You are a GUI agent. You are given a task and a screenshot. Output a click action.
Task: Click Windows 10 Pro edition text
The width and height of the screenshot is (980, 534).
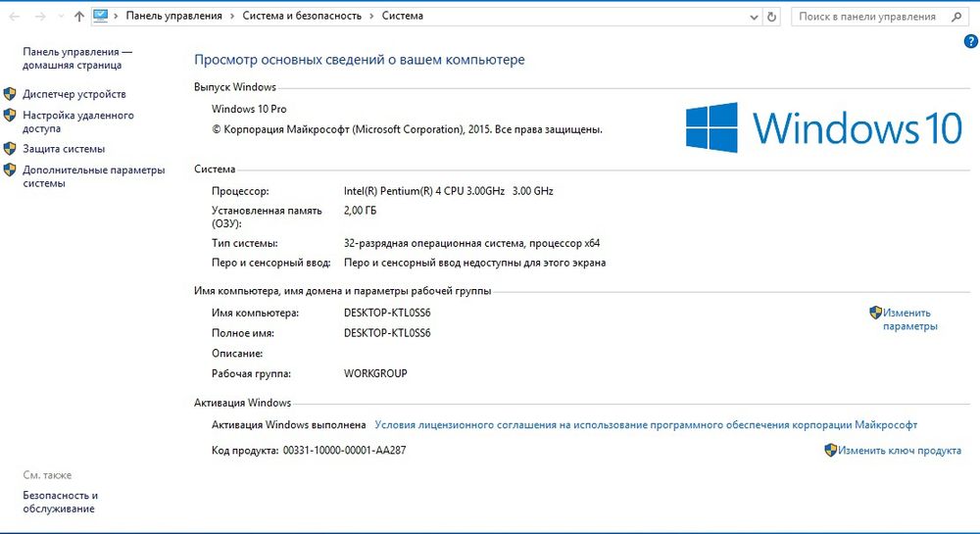(249, 109)
